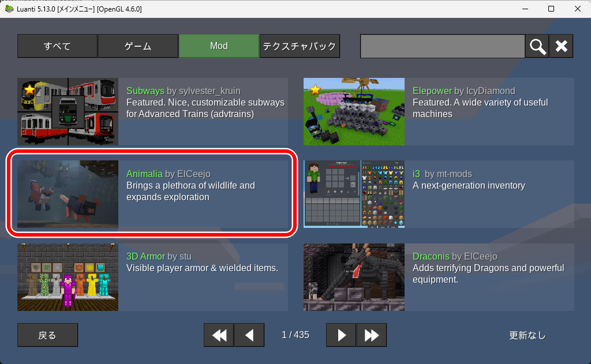Switch to the すべて tab
591x364 pixels.
57,46
